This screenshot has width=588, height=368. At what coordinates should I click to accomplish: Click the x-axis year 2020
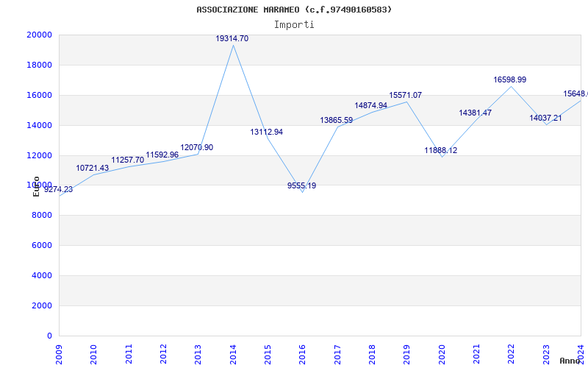[442, 354]
